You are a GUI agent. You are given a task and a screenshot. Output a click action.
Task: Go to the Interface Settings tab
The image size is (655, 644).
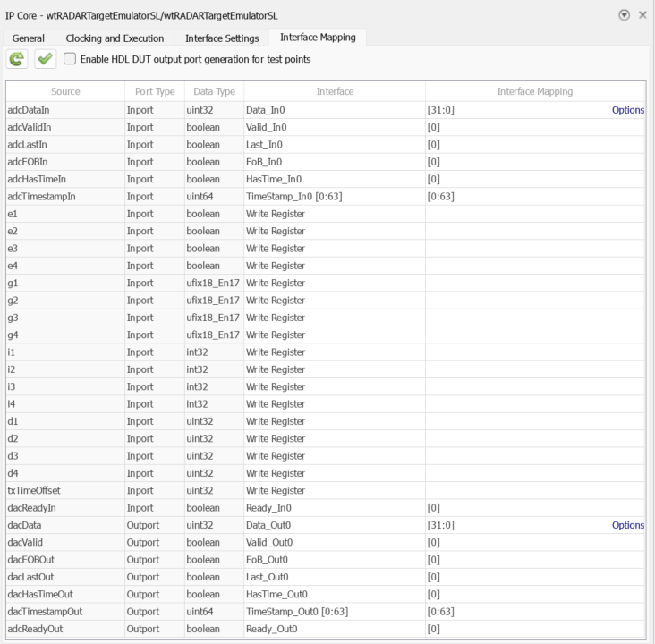[222, 38]
